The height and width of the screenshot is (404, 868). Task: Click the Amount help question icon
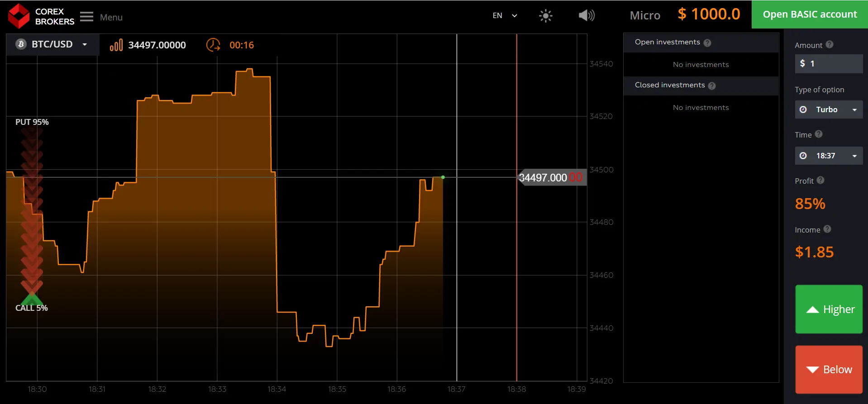pyautogui.click(x=830, y=44)
